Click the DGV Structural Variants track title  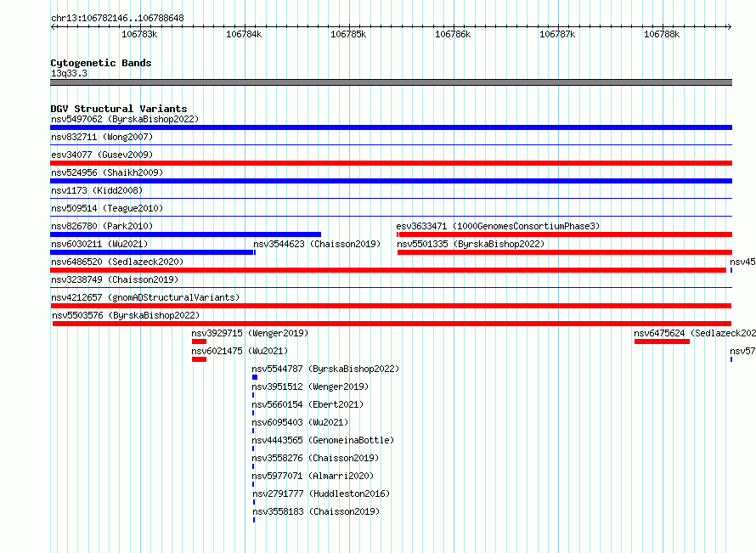[119, 109]
